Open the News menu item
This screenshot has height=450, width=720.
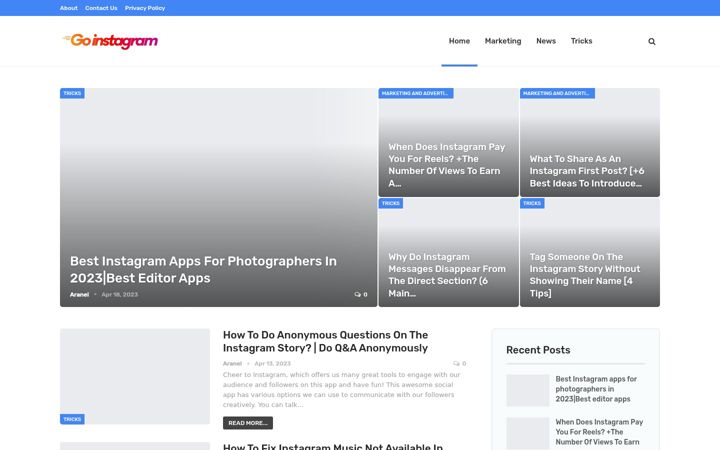point(546,41)
